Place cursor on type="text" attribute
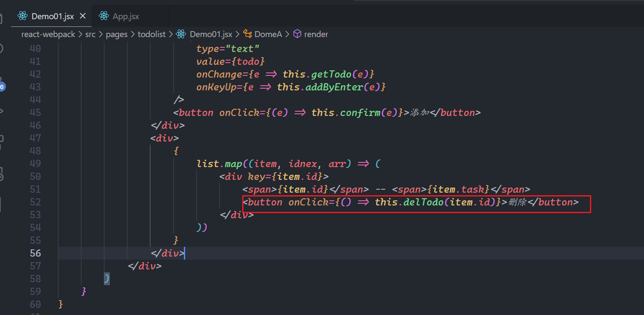Screen dimensions: 644x315 point(228,49)
